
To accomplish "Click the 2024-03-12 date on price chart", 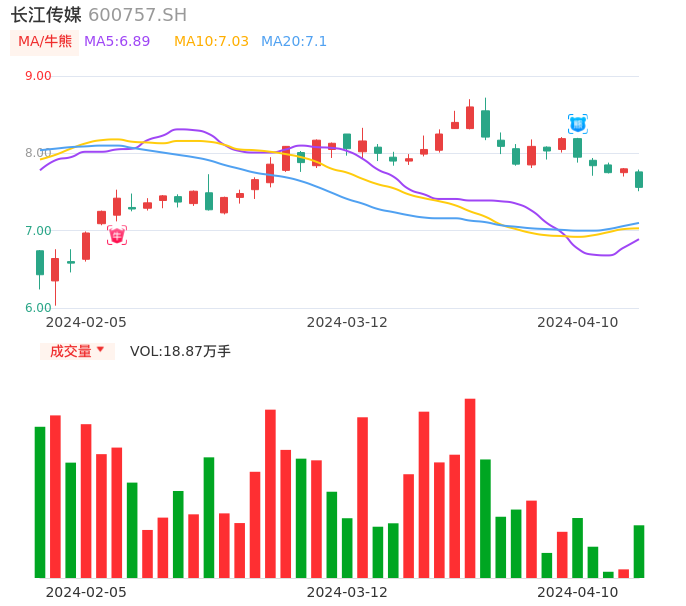I will (347, 322).
